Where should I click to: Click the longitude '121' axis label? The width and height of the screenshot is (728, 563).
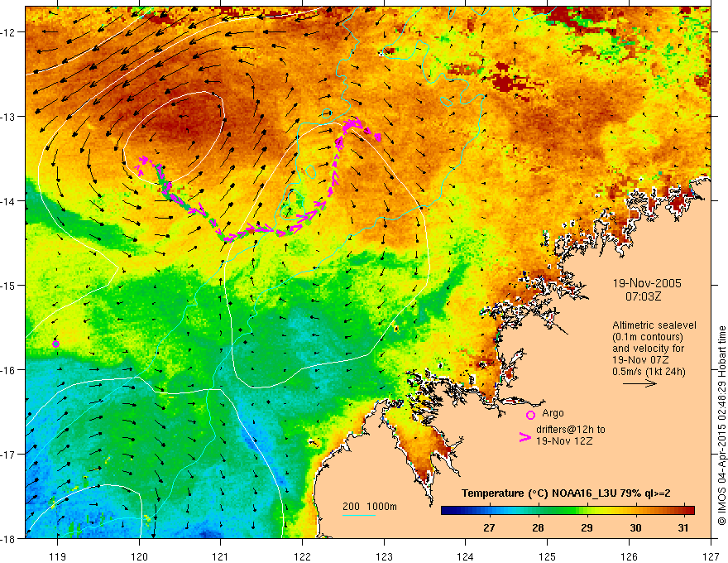tap(221, 556)
